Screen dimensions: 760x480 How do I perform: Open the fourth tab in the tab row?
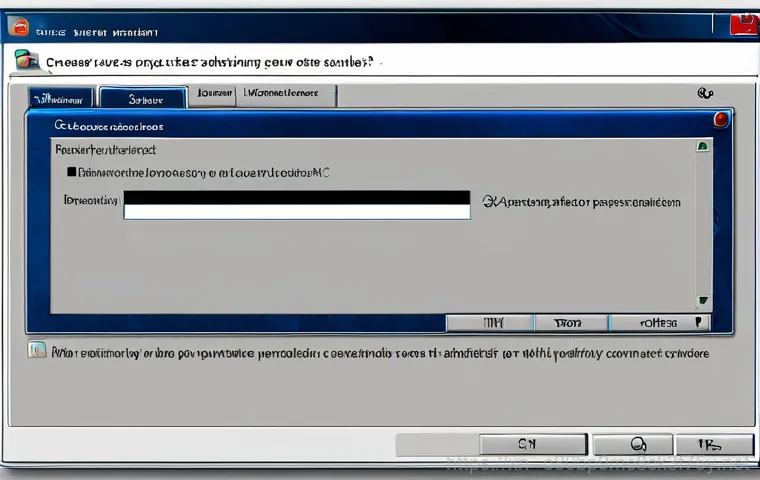[x=288, y=95]
